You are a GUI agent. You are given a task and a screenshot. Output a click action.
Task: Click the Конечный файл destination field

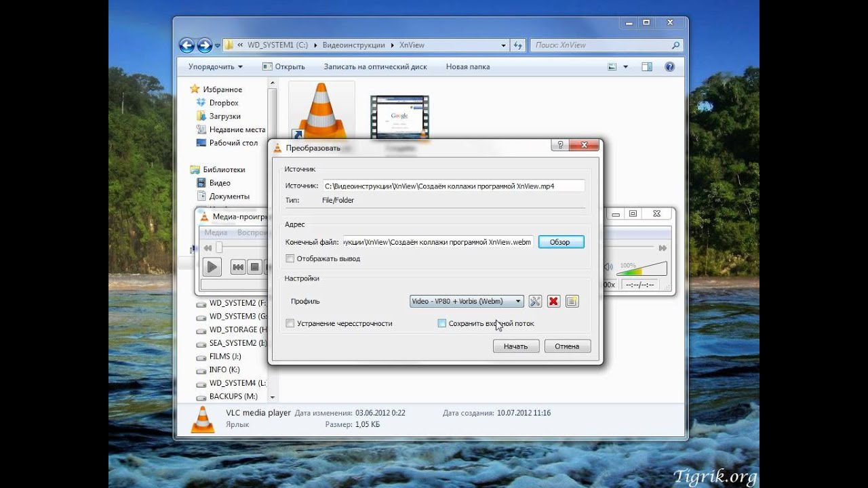pyautogui.click(x=438, y=242)
